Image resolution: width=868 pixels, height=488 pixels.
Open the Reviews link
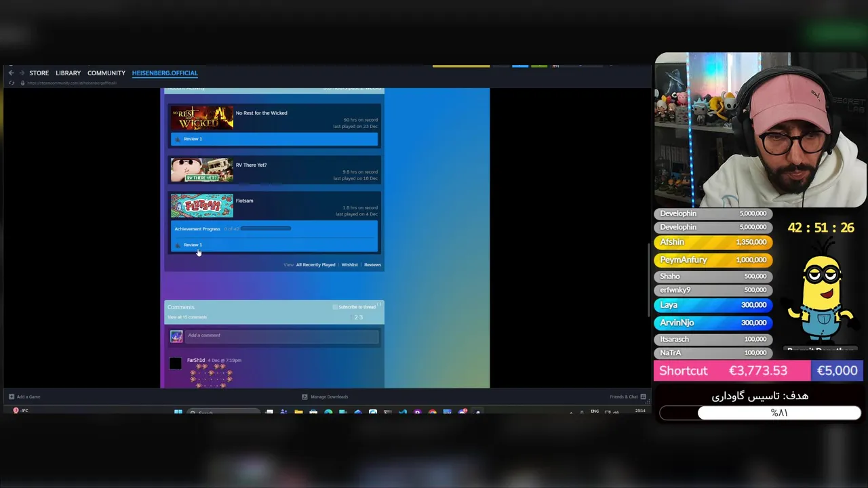pos(372,265)
